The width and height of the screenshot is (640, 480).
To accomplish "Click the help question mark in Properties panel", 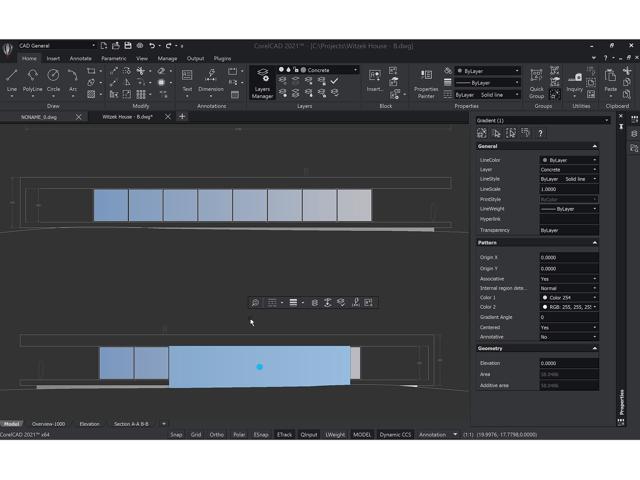I will pos(540,133).
